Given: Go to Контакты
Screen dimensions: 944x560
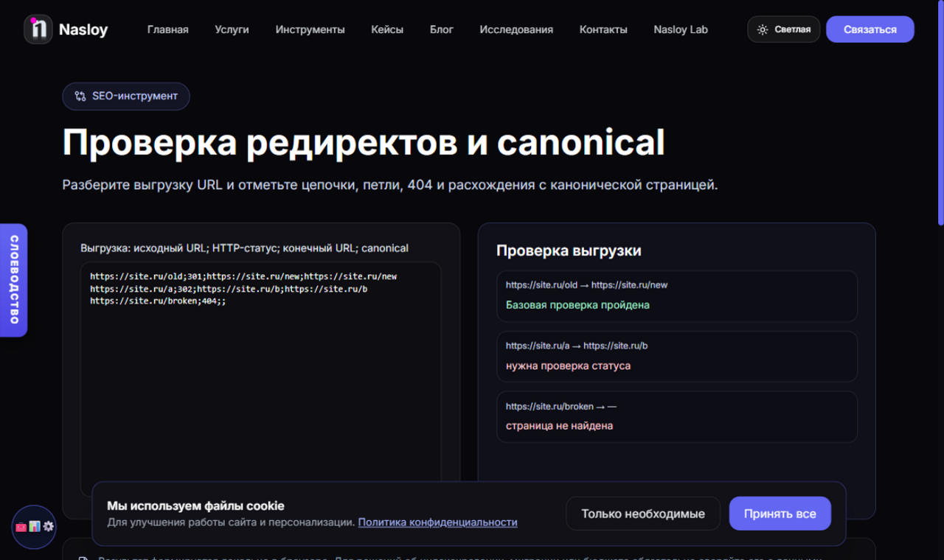Looking at the screenshot, I should pos(603,29).
